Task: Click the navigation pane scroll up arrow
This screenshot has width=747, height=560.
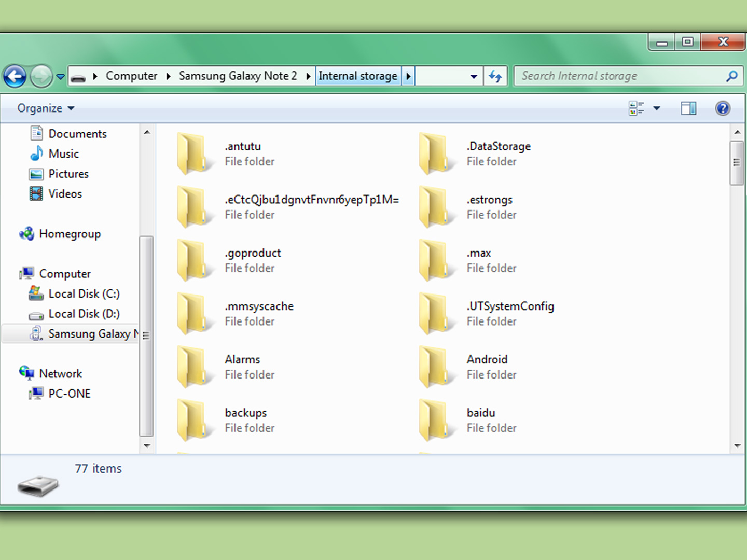Action: (147, 132)
